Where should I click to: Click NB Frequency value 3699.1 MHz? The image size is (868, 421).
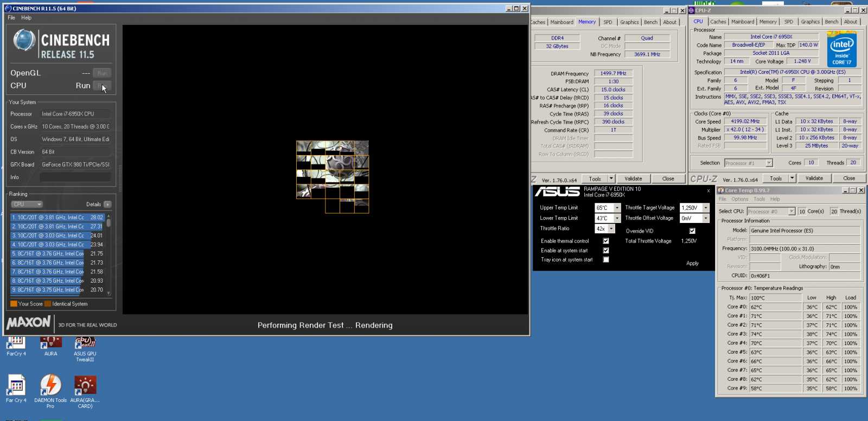(647, 54)
